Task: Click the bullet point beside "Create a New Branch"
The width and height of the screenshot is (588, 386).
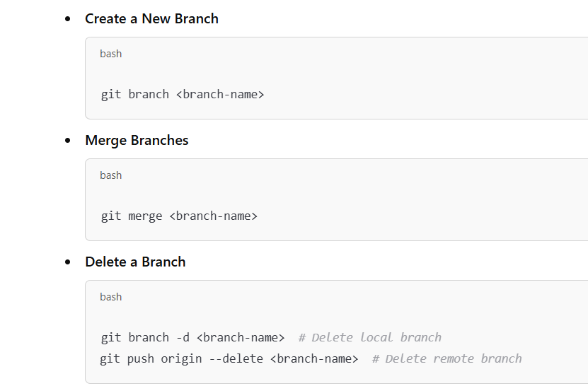Action: coord(68,19)
